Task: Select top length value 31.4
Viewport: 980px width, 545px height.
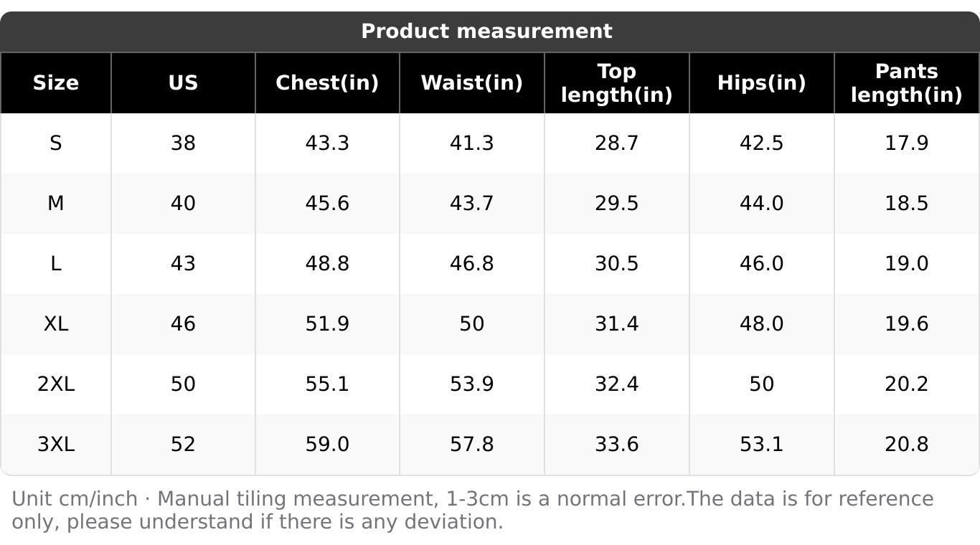Action: pos(616,324)
